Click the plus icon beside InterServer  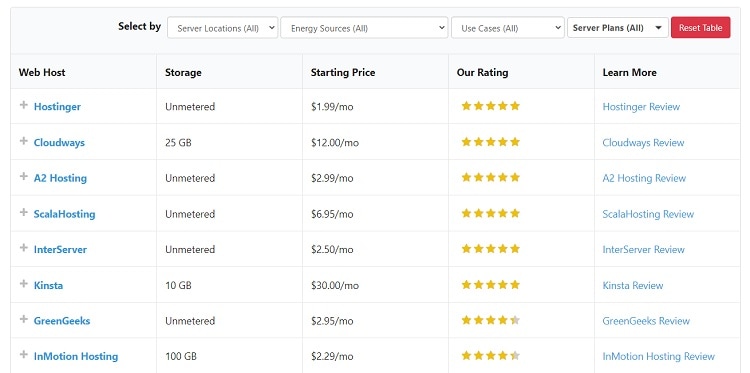click(x=23, y=248)
